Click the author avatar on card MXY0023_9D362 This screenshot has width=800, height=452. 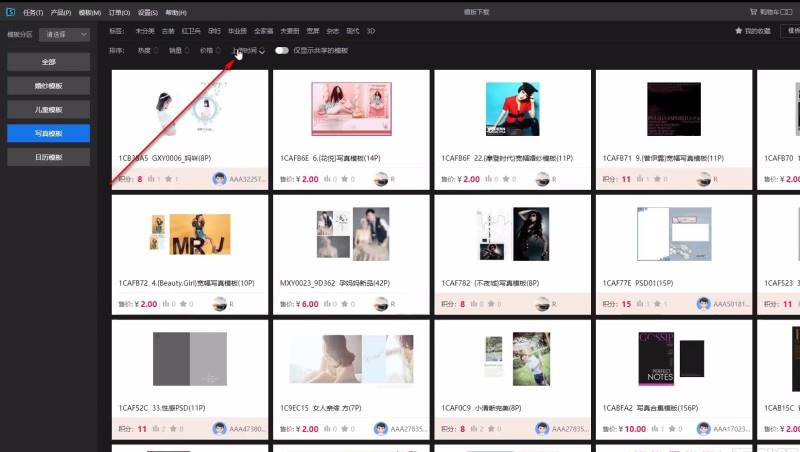tap(381, 304)
